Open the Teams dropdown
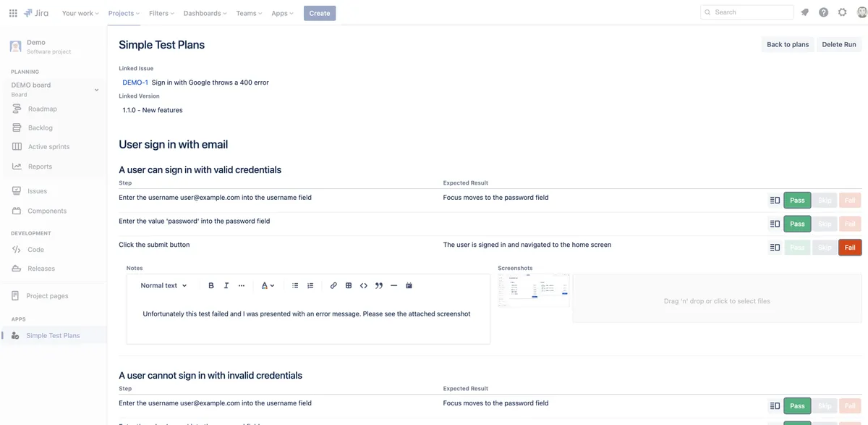The height and width of the screenshot is (425, 868). (250, 13)
